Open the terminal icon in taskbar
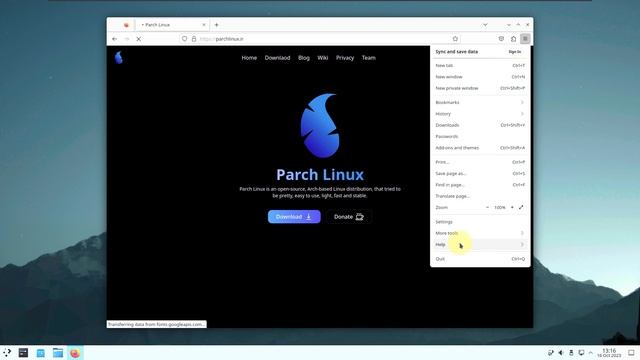Viewport: 640px width, 360px height. coord(23,353)
